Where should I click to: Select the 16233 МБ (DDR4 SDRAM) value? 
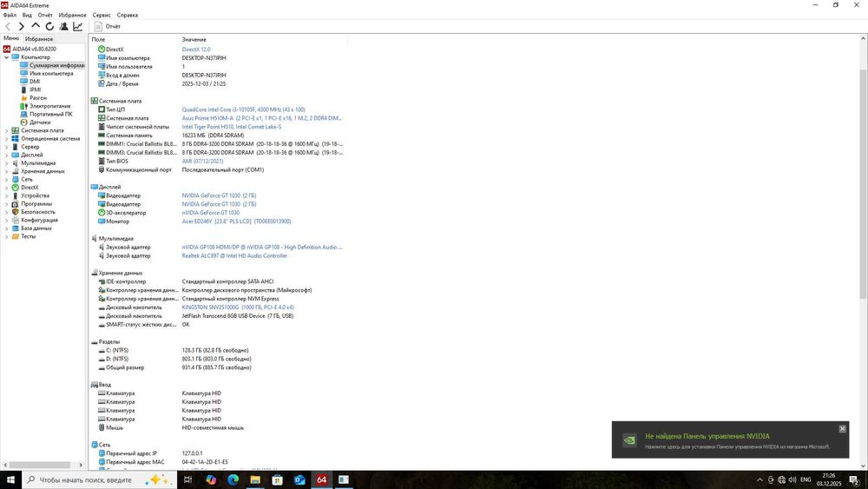[214, 135]
